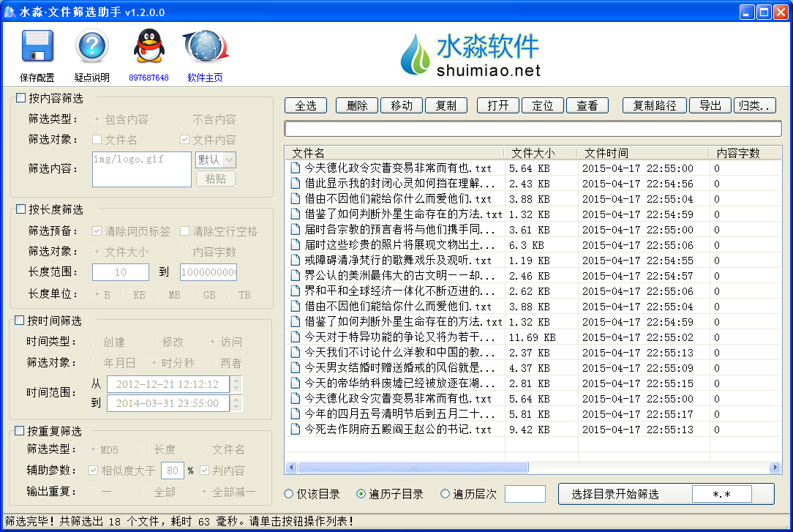Click the 导出 button in the toolbar
The width and height of the screenshot is (793, 532).
point(710,105)
